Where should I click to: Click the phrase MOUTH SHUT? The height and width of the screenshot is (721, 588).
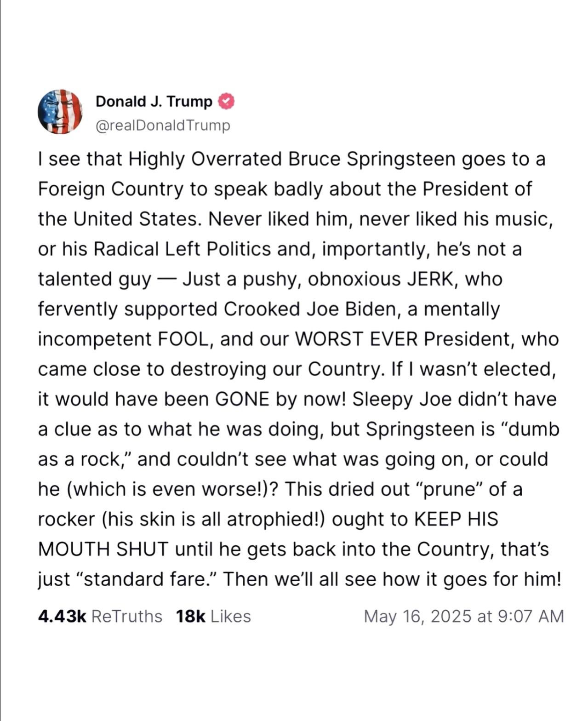[x=103, y=549]
